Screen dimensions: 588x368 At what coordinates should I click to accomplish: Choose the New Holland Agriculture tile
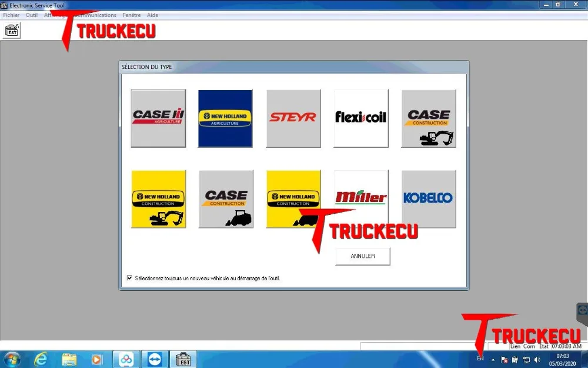(225, 118)
